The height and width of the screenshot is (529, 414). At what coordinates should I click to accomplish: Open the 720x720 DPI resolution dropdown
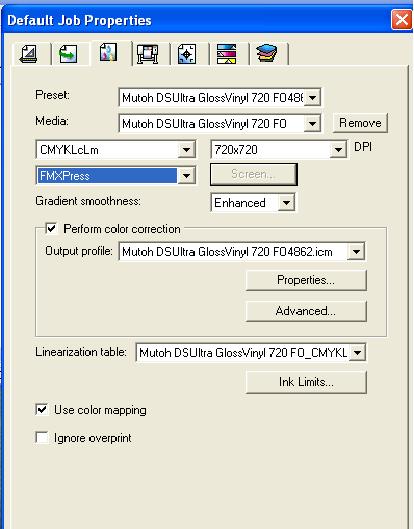[x=338, y=150]
